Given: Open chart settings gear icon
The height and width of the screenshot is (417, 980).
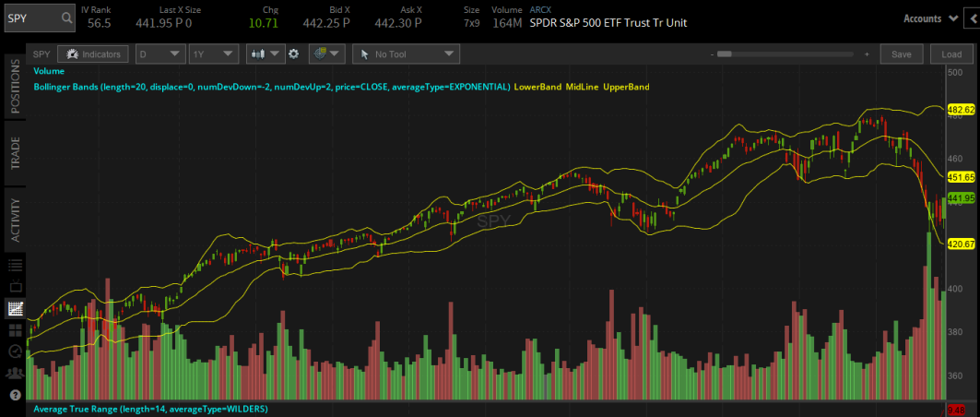Looking at the screenshot, I should [x=294, y=54].
